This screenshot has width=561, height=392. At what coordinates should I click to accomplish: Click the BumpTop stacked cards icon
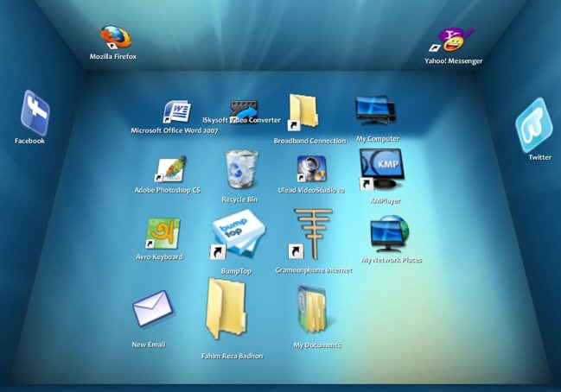coord(238,234)
